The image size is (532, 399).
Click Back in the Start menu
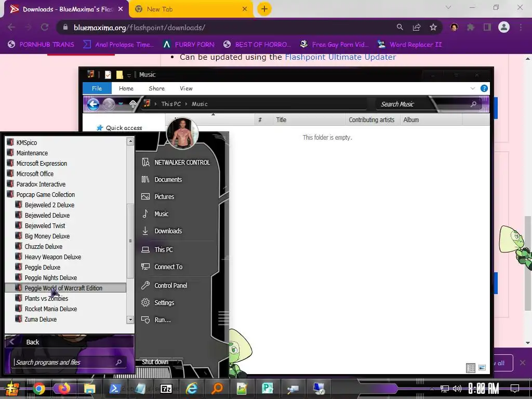(33, 342)
